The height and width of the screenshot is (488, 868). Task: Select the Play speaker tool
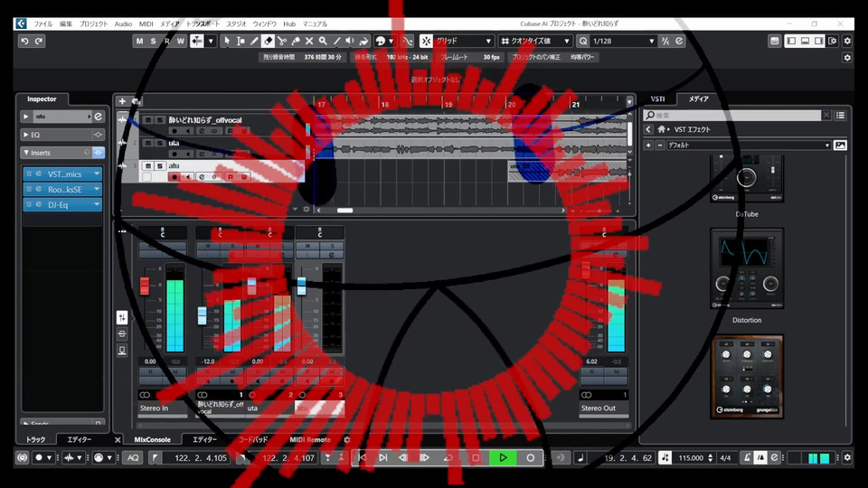350,41
